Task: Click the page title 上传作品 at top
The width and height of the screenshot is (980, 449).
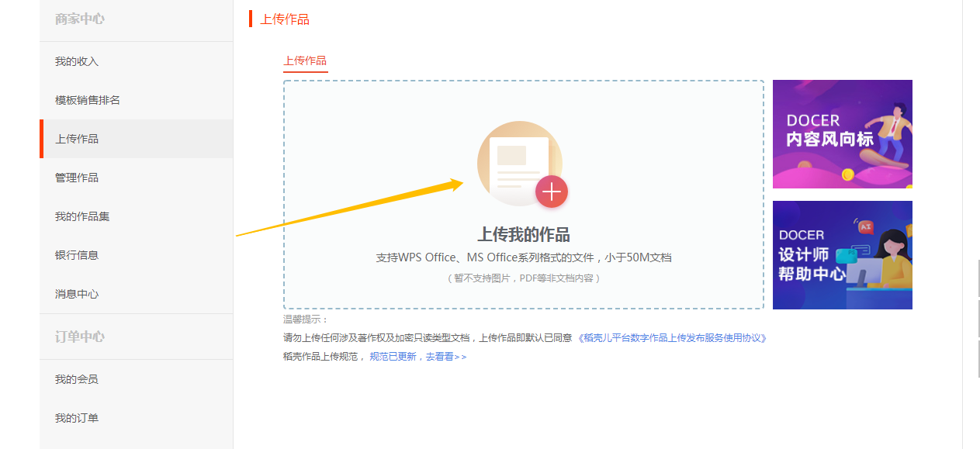Action: pos(285,19)
